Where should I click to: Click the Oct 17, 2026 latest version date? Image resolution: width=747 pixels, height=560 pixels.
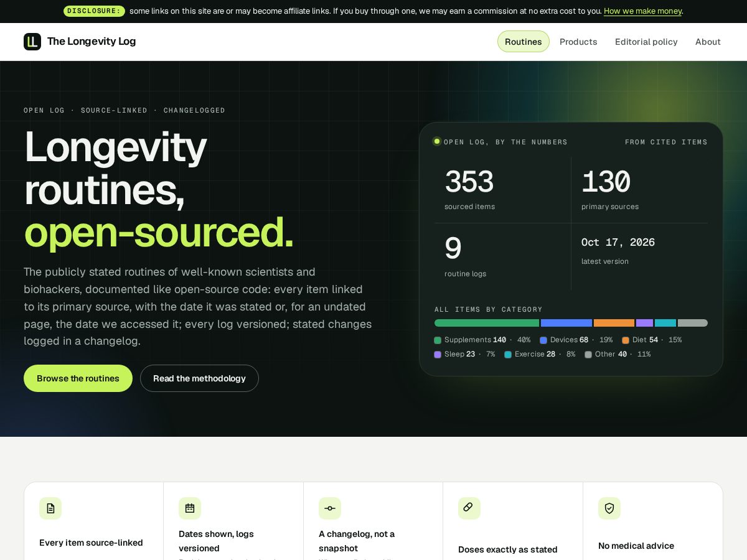(618, 242)
